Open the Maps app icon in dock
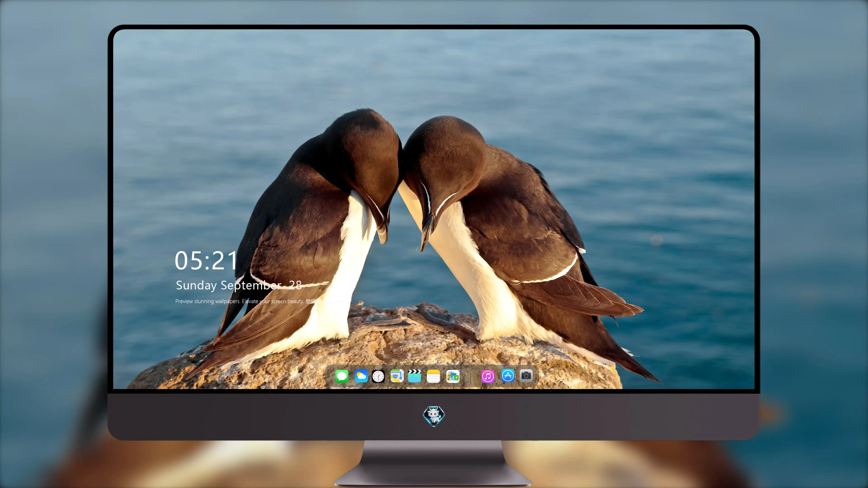Image resolution: width=868 pixels, height=488 pixels. click(397, 376)
